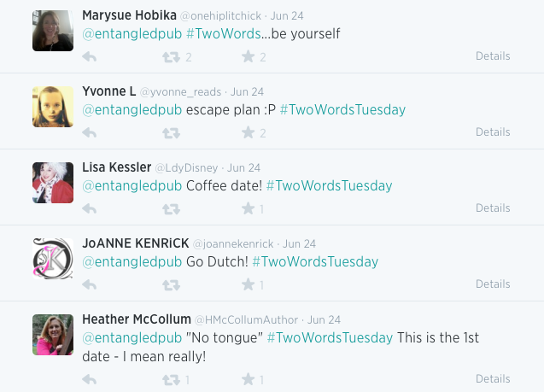Click Yvonne L's profile picture
This screenshot has height=392, width=544.
[53, 107]
